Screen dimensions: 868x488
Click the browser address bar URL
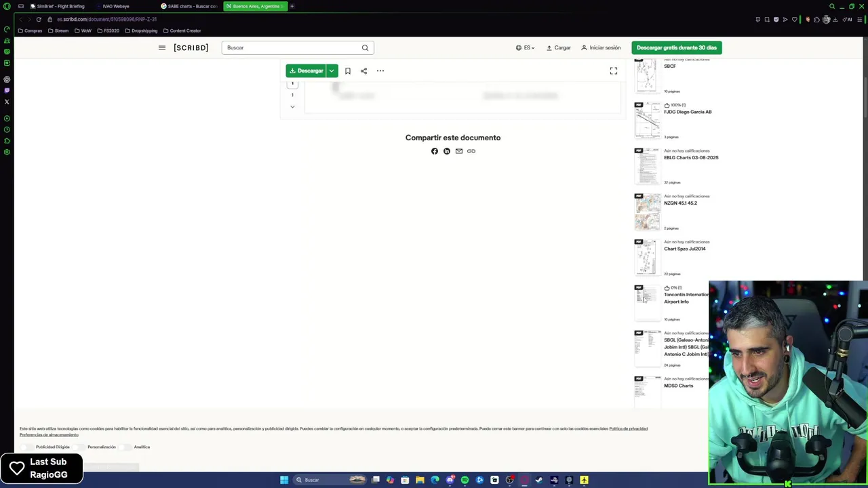[x=106, y=19]
